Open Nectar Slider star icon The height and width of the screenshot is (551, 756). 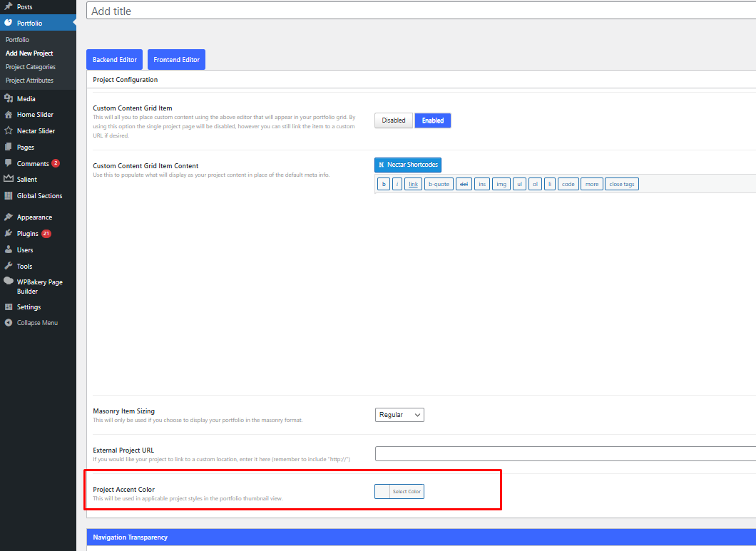click(9, 131)
